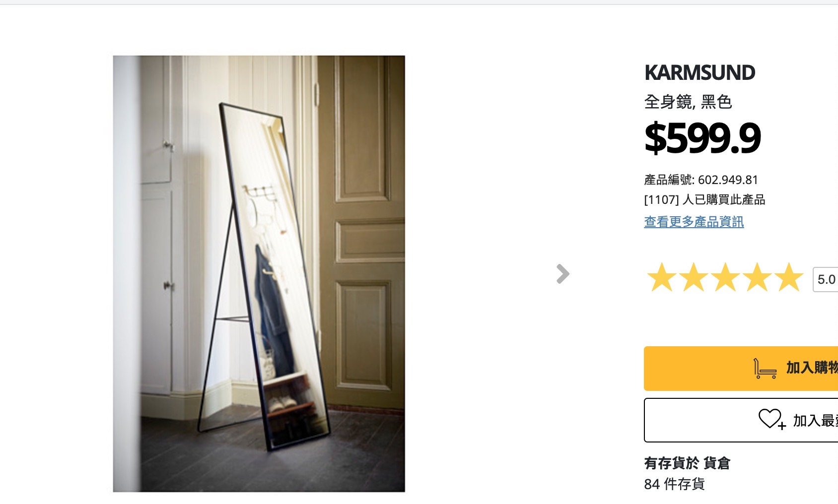The image size is (838, 504).
Task: Click the KARMSUND product title
Action: (699, 73)
